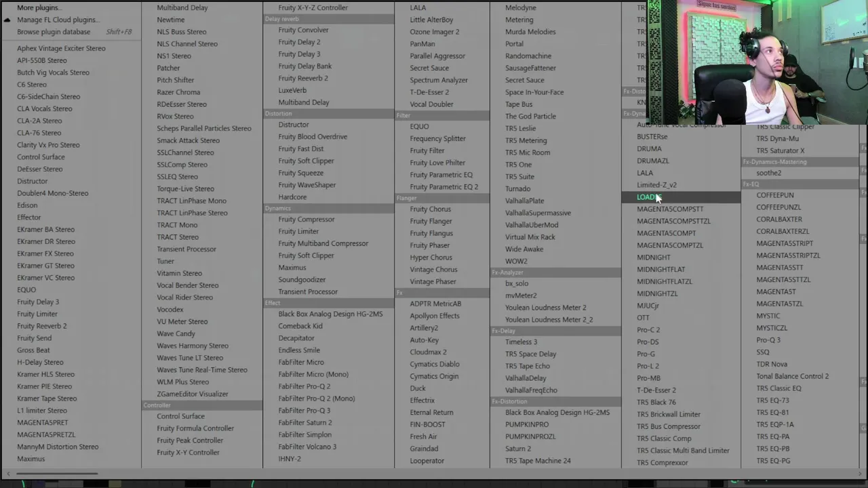The image size is (868, 488).
Task: Pick MannyM Distortion Stereo
Action: click(58, 447)
